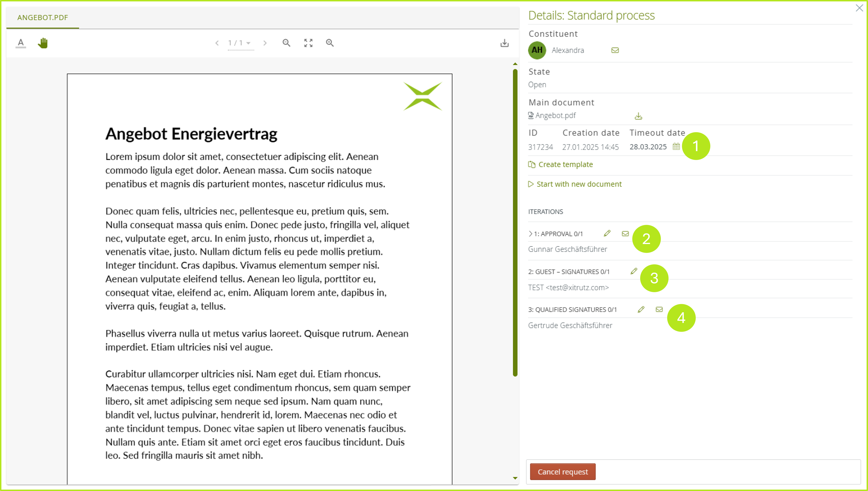The image size is (868, 491).
Task: Email constituent Alexandra via envelope icon
Action: (x=615, y=50)
